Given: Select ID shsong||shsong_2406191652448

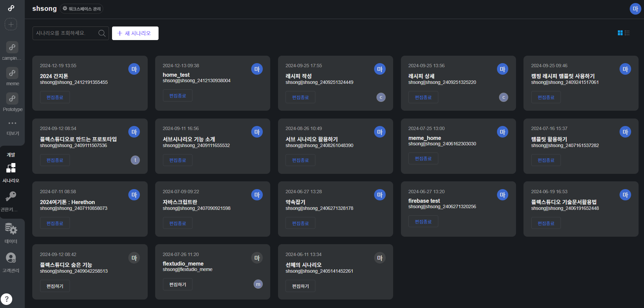Looking at the screenshot, I should 565,208.
